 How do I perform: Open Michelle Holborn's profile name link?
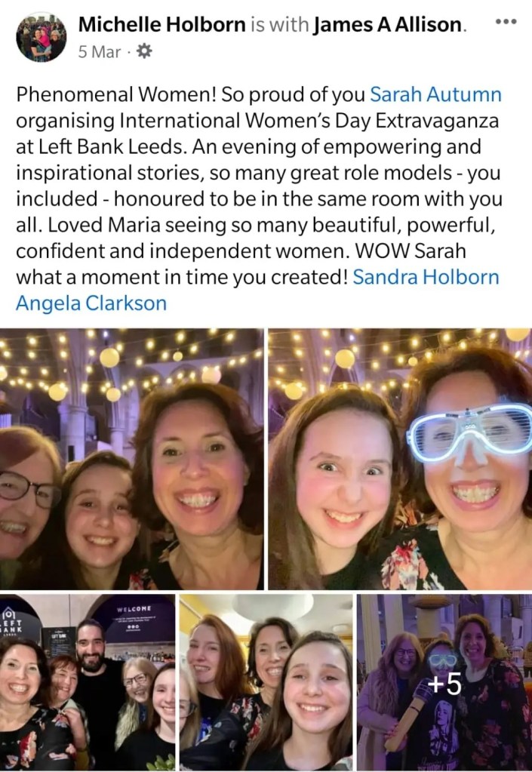(162, 25)
